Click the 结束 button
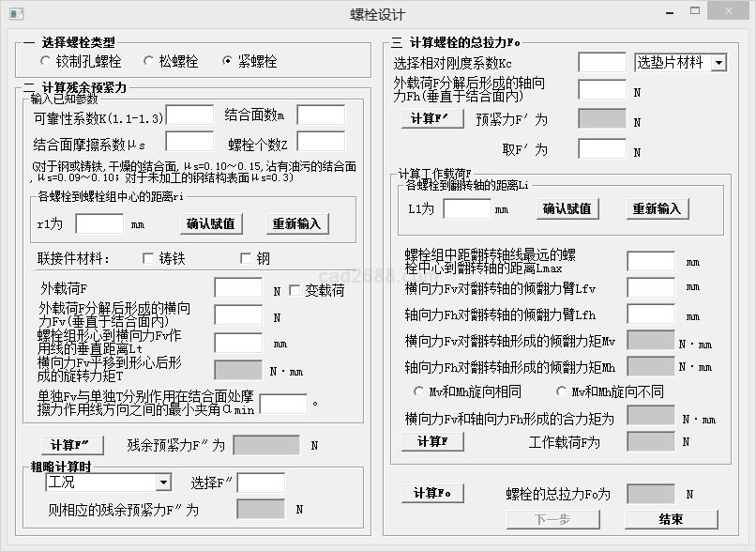This screenshot has width=756, height=552. 671,519
